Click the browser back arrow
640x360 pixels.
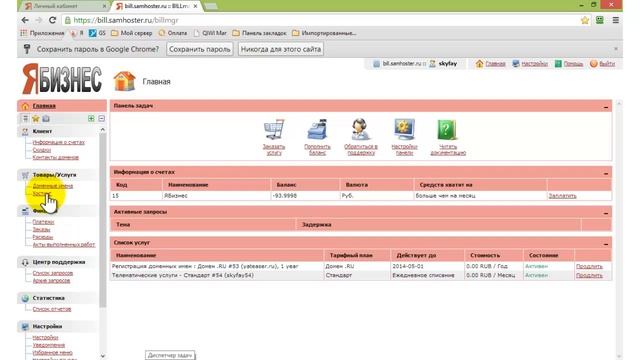pos(25,20)
